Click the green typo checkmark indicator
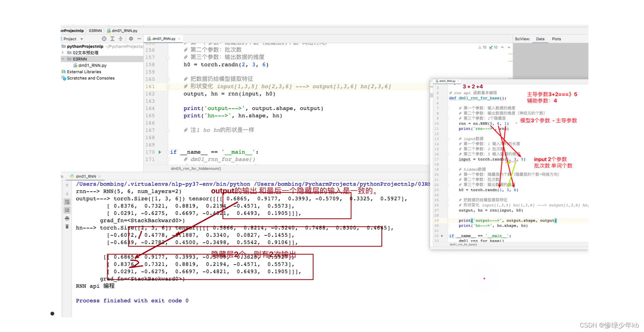This screenshot has width=644, height=332. coord(493,47)
